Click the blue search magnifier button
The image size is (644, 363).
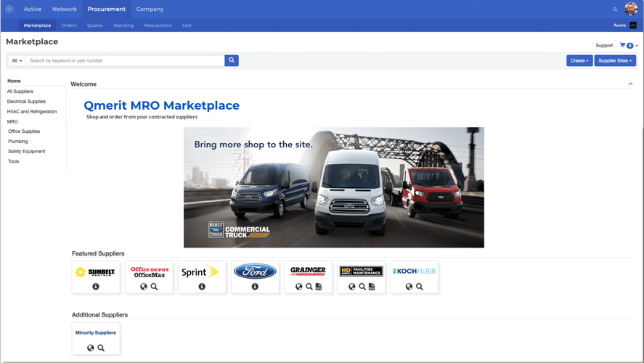232,60
